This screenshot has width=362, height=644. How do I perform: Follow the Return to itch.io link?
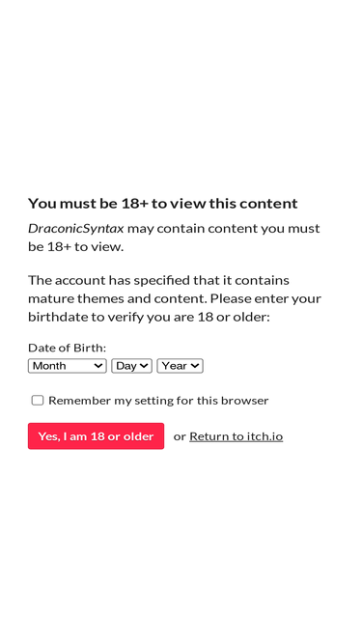coord(236,436)
